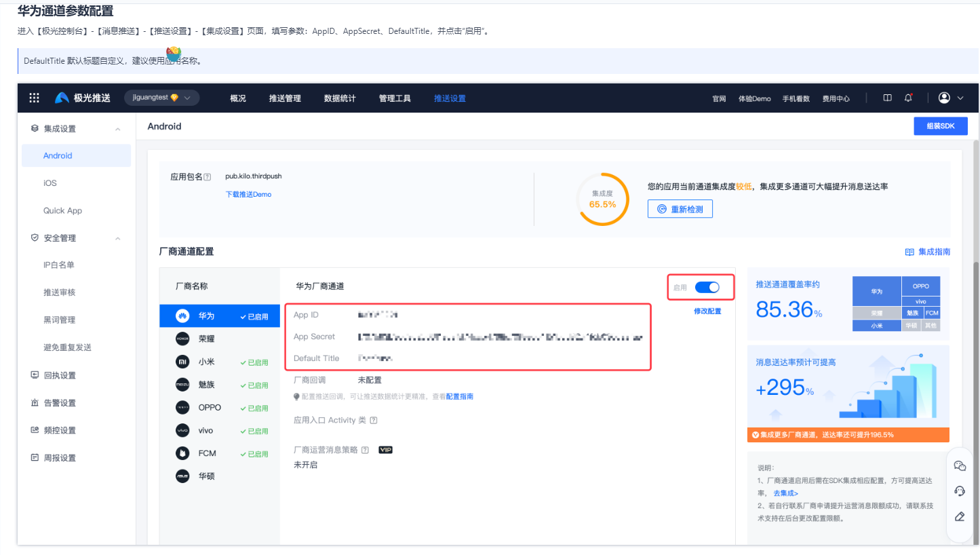Open the 集成指南 link
The image size is (980, 555).
pyautogui.click(x=928, y=252)
